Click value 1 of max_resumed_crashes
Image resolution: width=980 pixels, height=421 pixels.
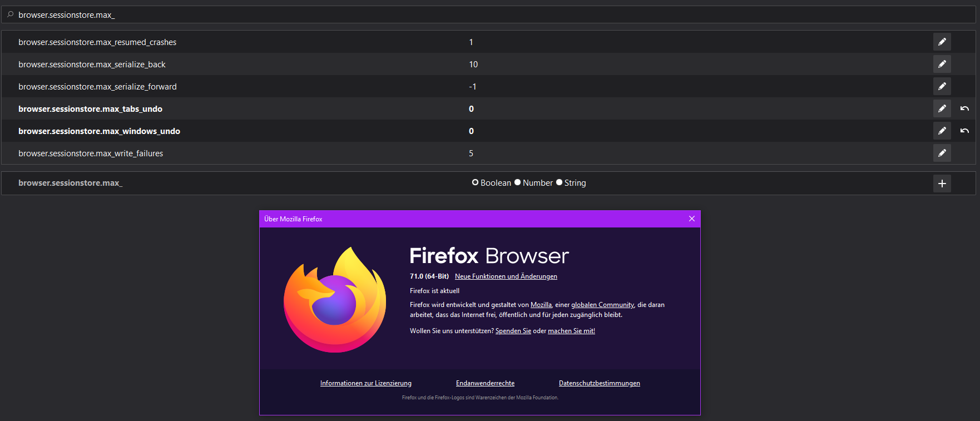coord(471,42)
